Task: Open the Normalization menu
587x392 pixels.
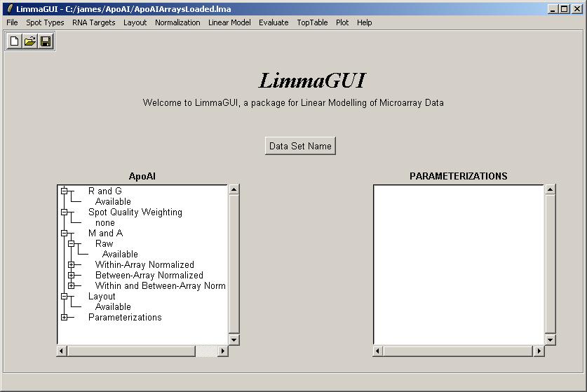Action: (177, 22)
